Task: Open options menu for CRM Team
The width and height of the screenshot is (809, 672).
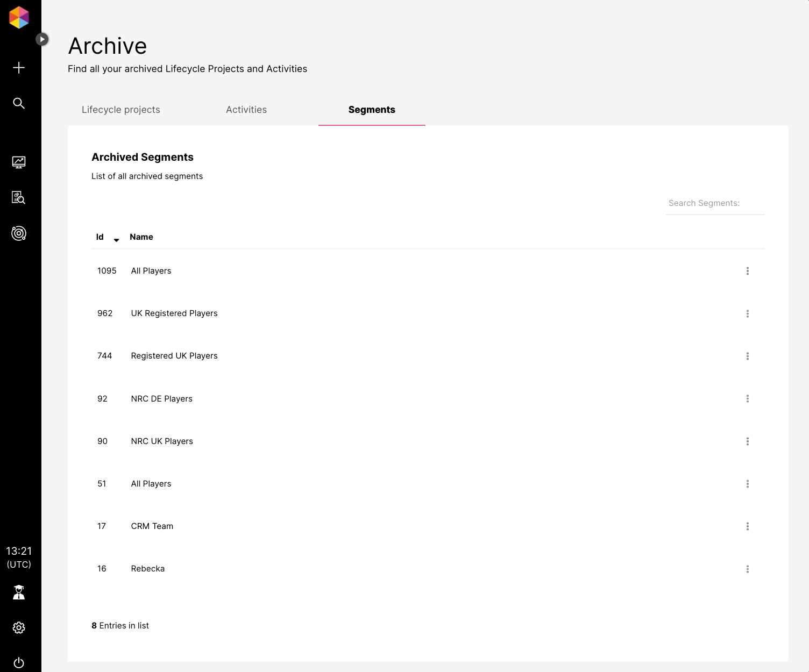Action: (748, 526)
